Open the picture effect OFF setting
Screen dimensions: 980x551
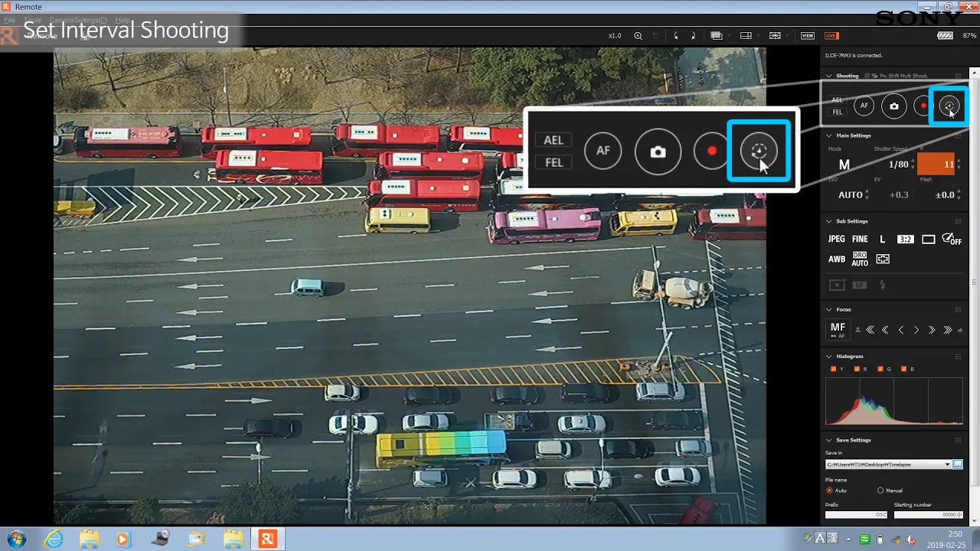point(952,239)
